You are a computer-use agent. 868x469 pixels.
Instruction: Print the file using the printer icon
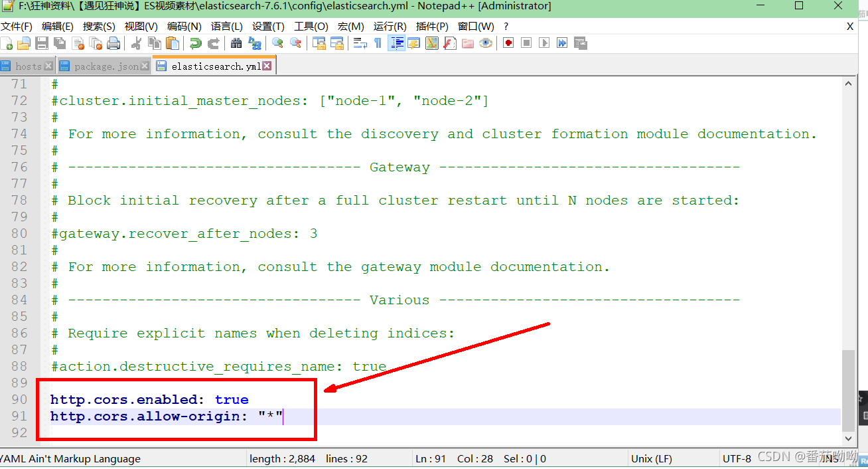(113, 44)
